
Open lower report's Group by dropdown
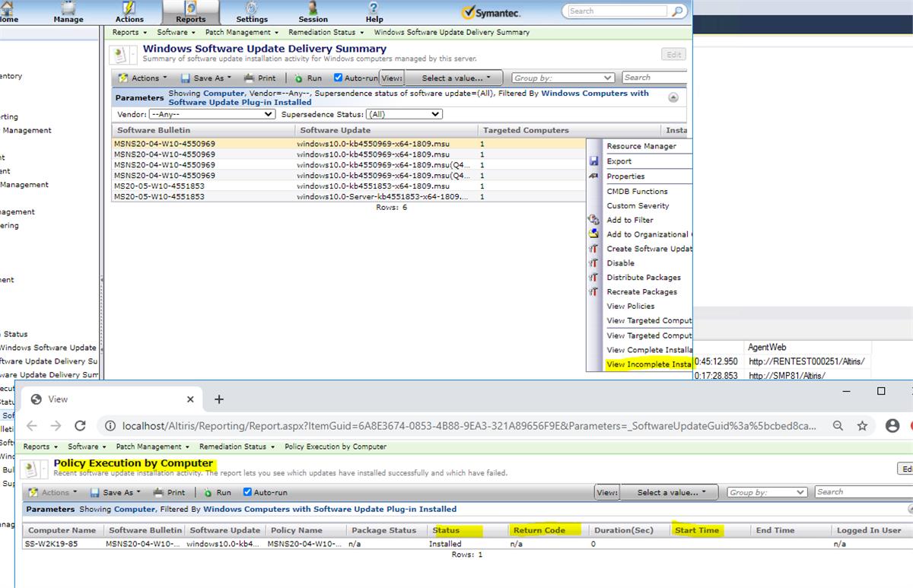pos(767,492)
